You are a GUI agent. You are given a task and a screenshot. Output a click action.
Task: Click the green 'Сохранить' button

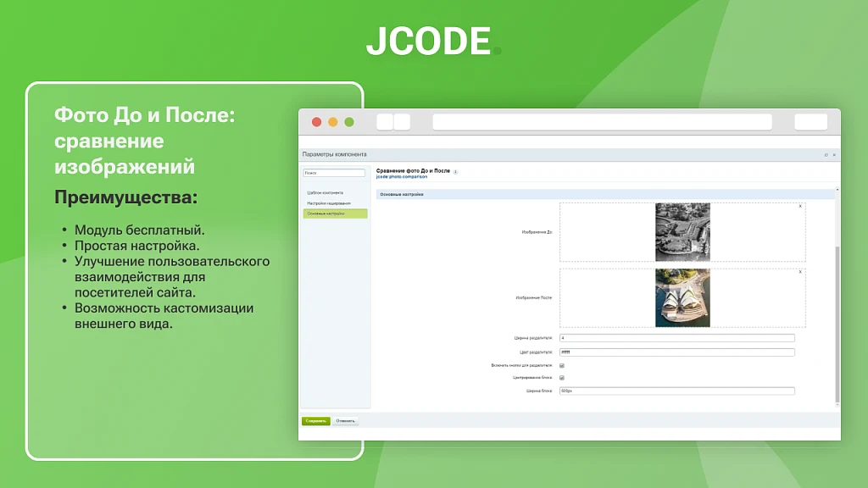point(316,421)
